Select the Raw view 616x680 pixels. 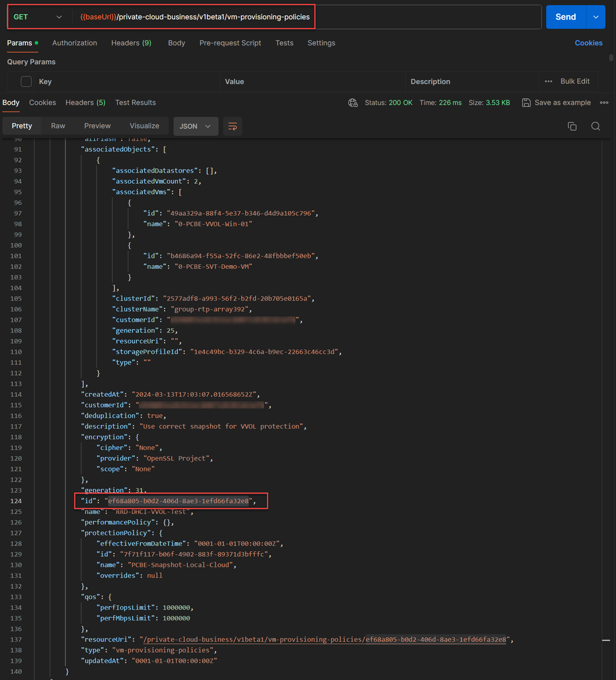58,126
